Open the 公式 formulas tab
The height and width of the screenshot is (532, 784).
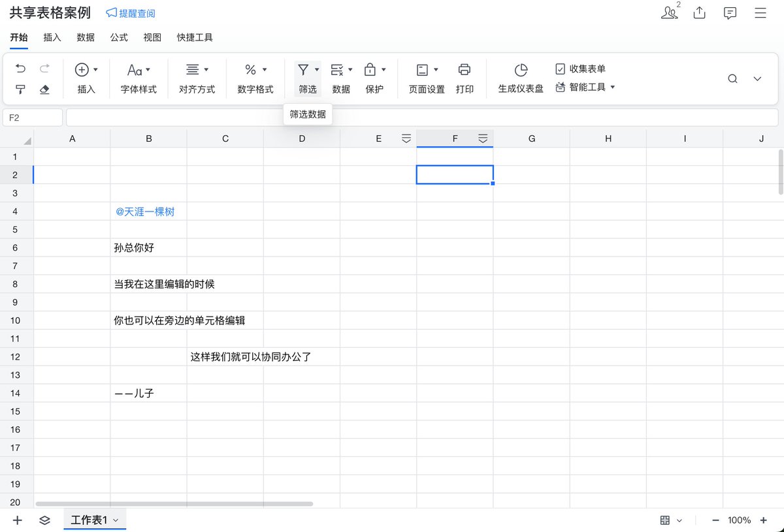[x=118, y=37]
